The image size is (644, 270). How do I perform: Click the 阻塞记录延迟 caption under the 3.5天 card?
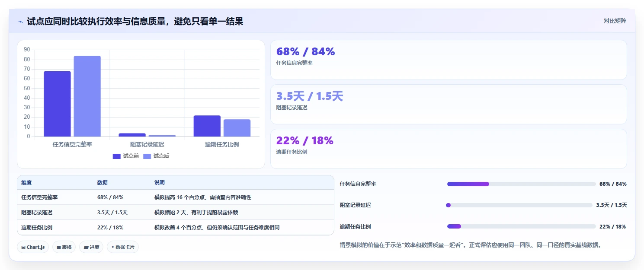[x=292, y=108]
